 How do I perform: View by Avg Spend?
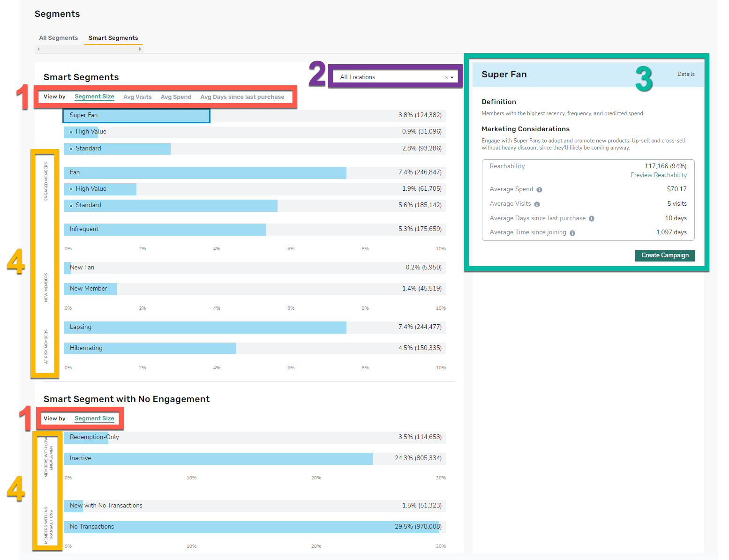click(176, 97)
